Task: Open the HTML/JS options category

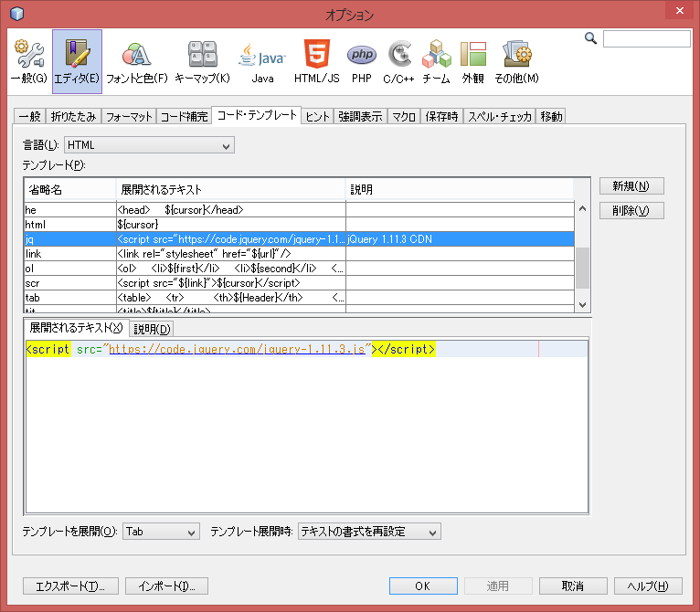Action: pos(316,62)
